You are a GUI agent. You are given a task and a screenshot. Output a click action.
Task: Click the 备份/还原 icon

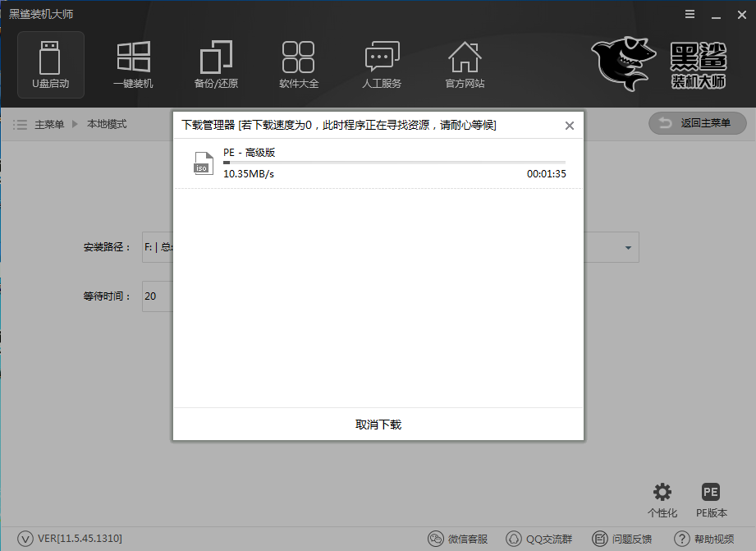tap(216, 64)
